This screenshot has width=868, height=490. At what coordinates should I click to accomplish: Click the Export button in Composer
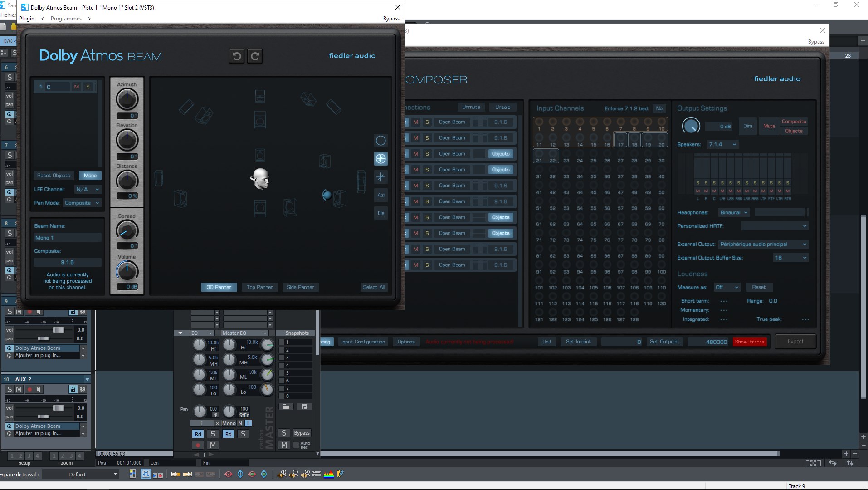point(795,341)
